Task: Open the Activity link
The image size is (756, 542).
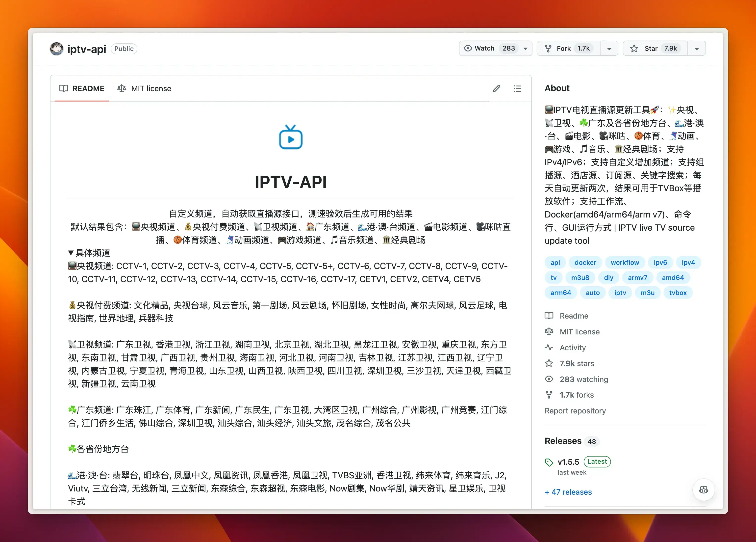Action: pyautogui.click(x=572, y=348)
